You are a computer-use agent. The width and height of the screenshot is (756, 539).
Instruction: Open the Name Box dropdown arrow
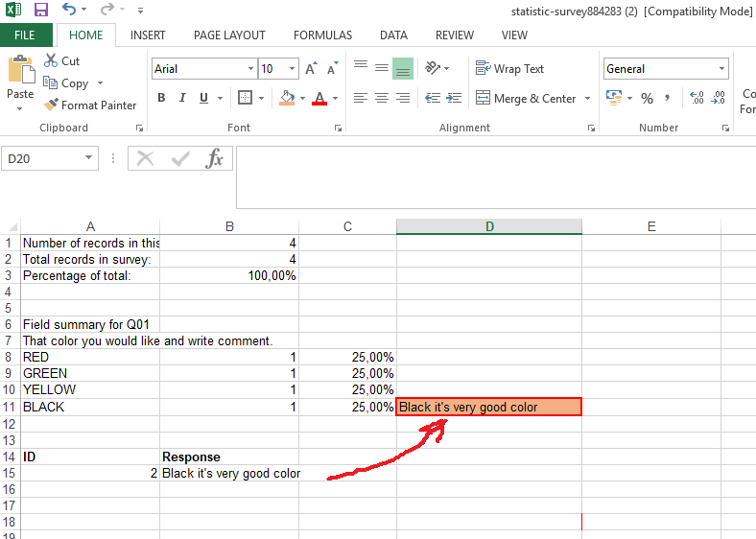tap(89, 158)
